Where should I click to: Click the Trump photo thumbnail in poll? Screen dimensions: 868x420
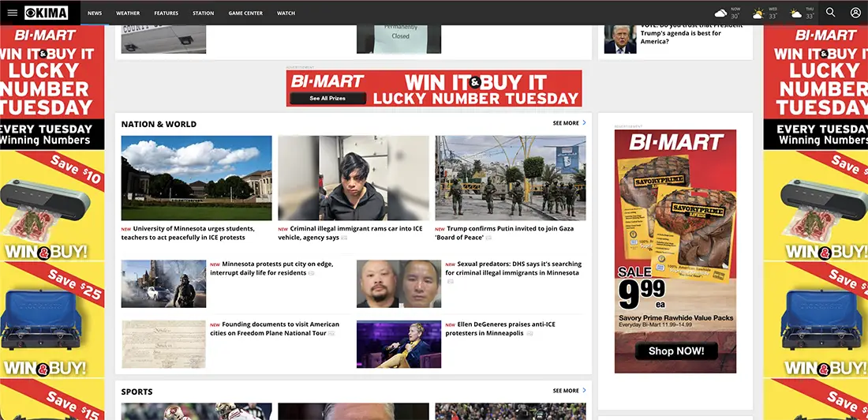620,39
